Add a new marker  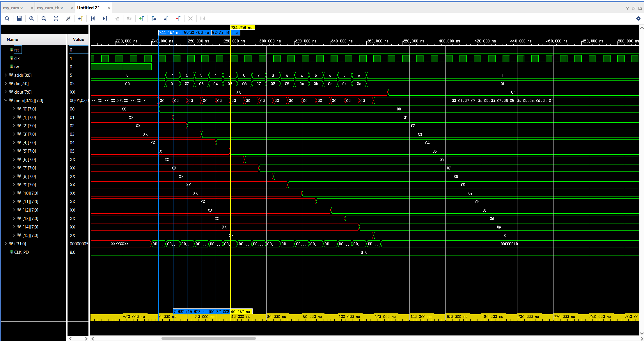(x=141, y=19)
